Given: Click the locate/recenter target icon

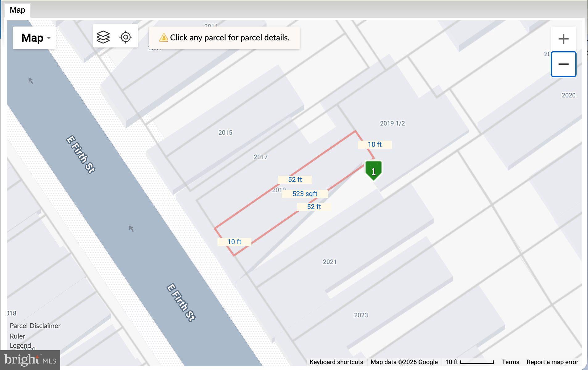Looking at the screenshot, I should [x=126, y=37].
